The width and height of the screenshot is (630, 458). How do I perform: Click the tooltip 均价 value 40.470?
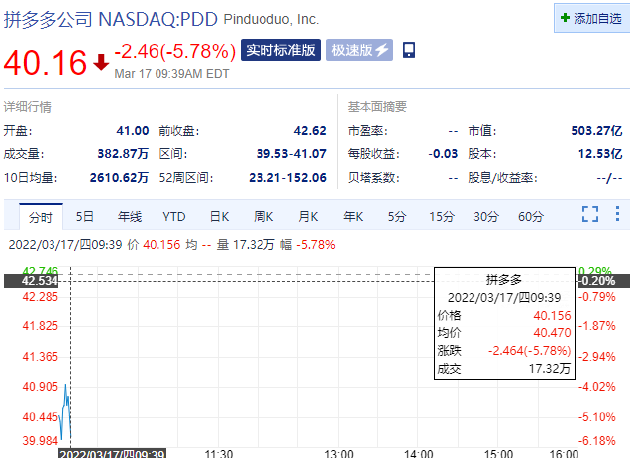552,333
